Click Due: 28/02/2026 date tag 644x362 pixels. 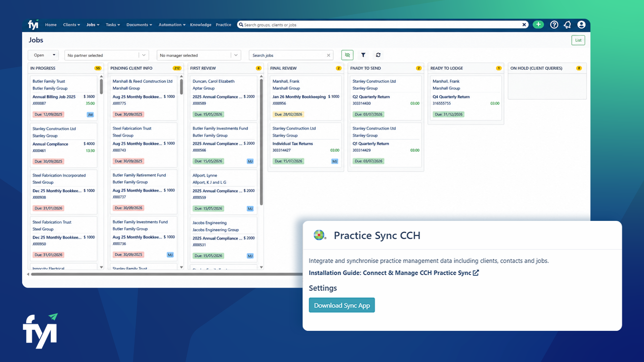[288, 115]
